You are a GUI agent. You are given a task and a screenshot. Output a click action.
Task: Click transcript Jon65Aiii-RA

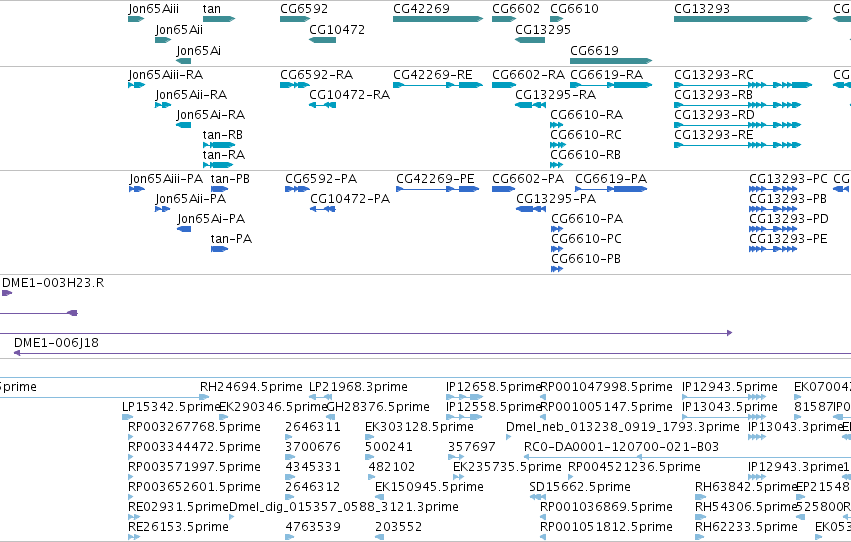(136, 85)
